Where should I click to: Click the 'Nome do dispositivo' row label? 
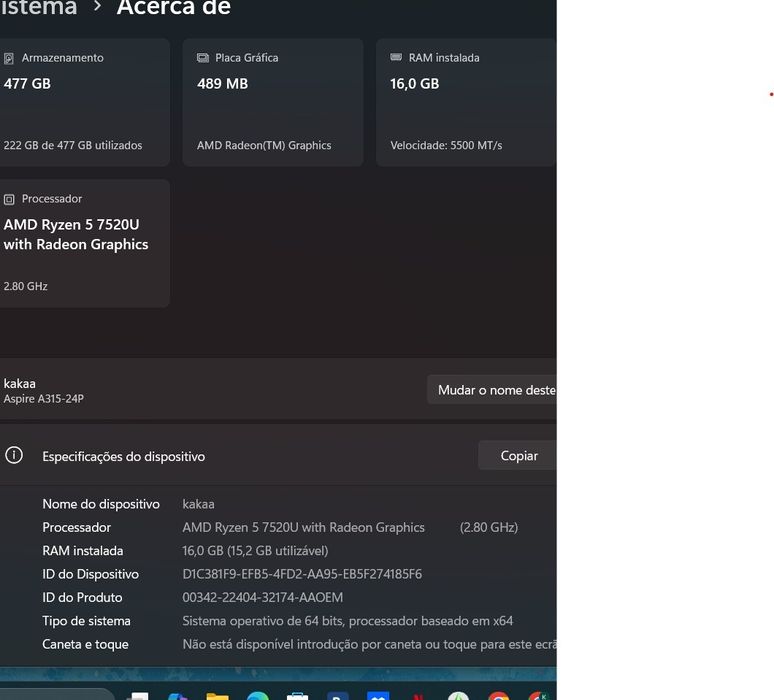click(x=101, y=504)
